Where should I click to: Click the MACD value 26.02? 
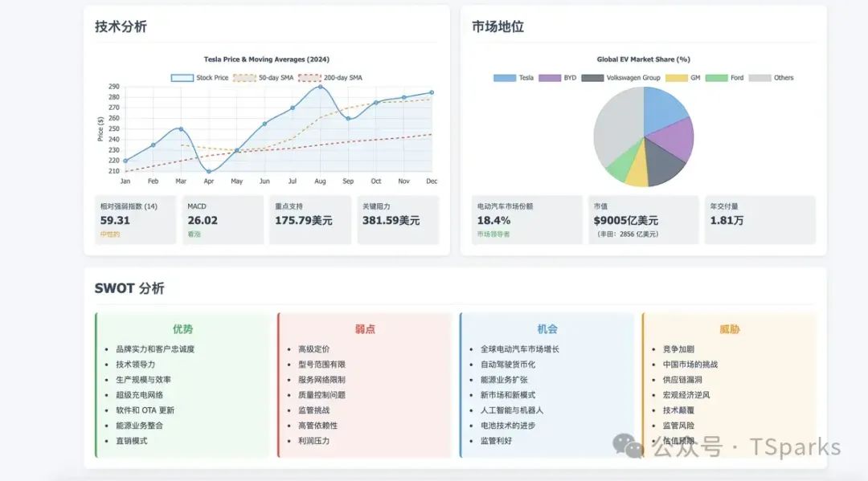203,221
